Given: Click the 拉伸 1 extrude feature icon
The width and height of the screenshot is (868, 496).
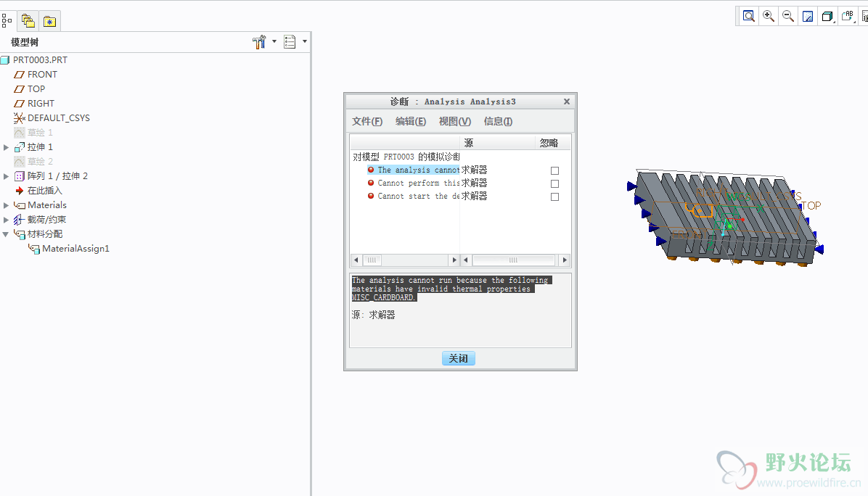Looking at the screenshot, I should click(x=20, y=147).
